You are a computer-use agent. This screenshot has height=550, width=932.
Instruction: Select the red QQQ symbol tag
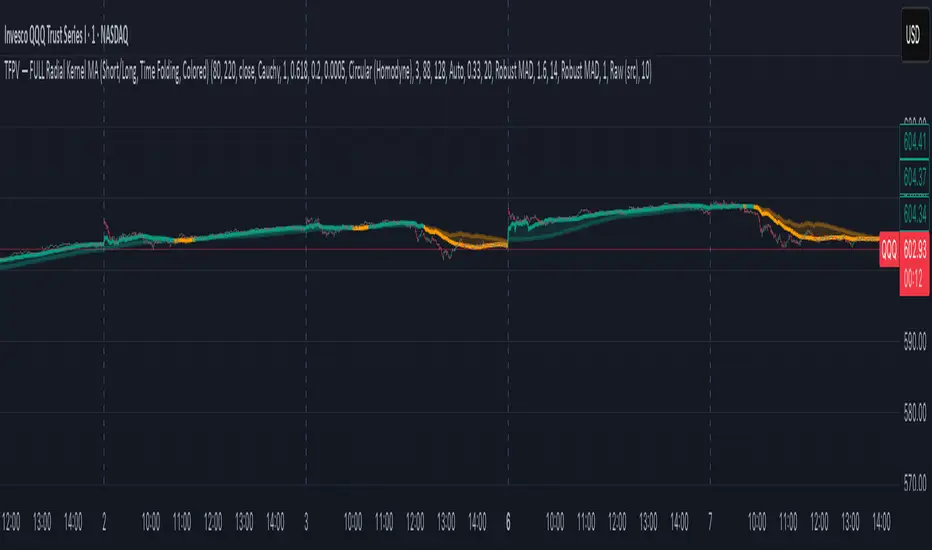(x=889, y=250)
